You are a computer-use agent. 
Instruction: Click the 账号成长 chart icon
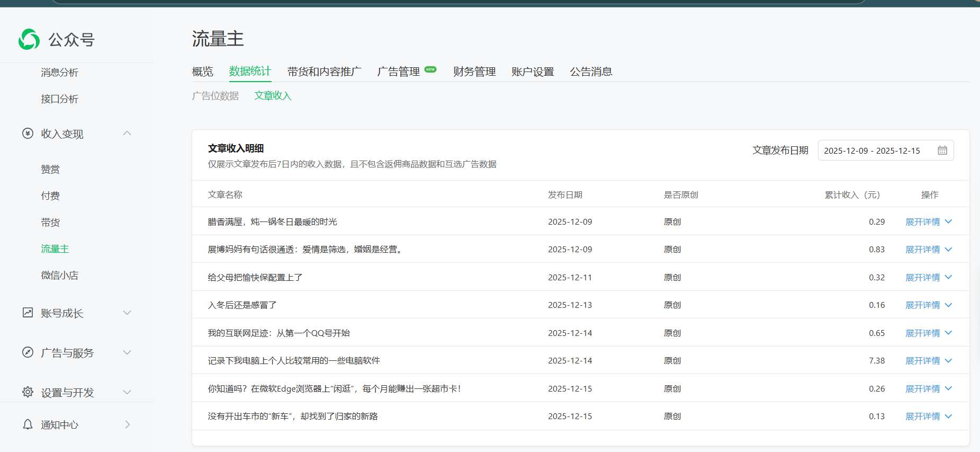pyautogui.click(x=28, y=313)
